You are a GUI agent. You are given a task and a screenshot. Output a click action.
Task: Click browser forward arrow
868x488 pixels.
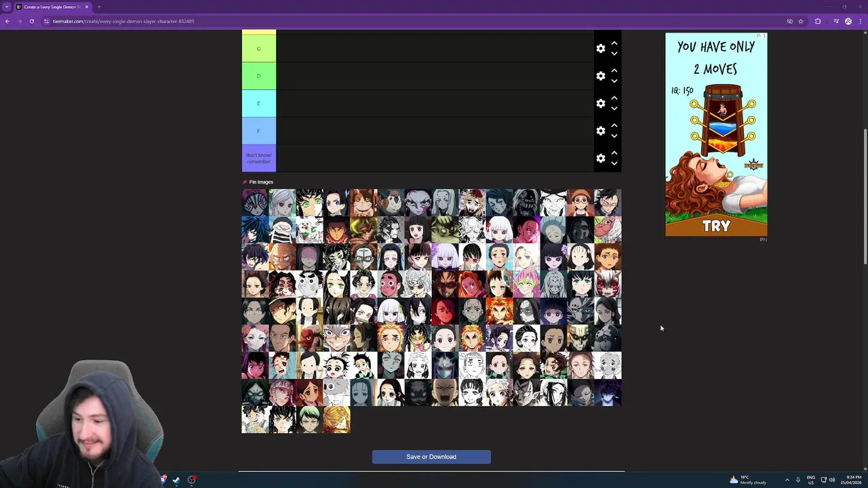(20, 21)
